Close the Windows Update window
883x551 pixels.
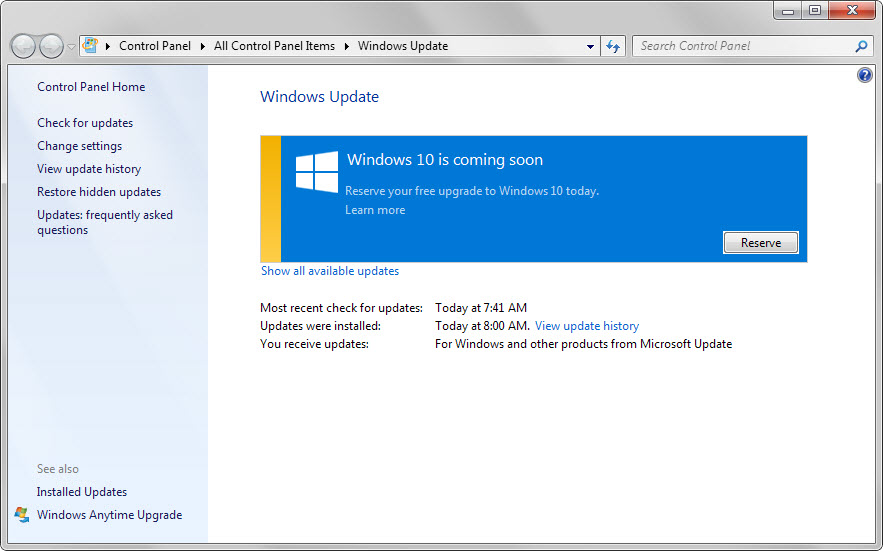click(x=852, y=11)
